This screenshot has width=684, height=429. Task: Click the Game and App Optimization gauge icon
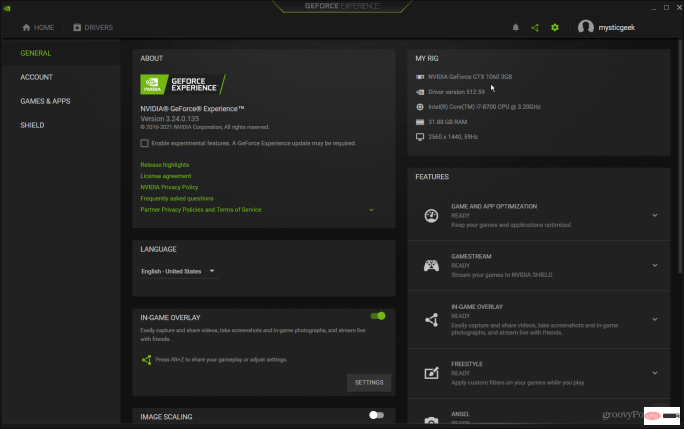point(431,215)
